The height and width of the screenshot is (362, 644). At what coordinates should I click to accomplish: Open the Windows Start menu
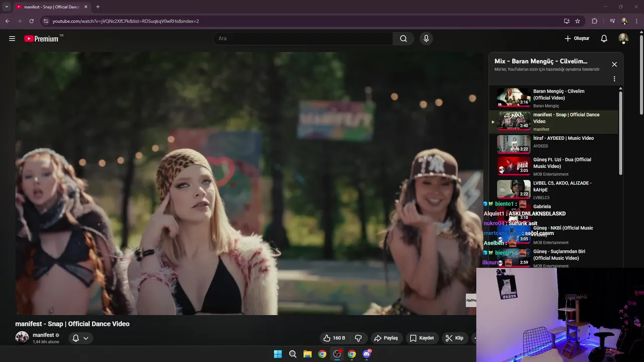(278, 354)
